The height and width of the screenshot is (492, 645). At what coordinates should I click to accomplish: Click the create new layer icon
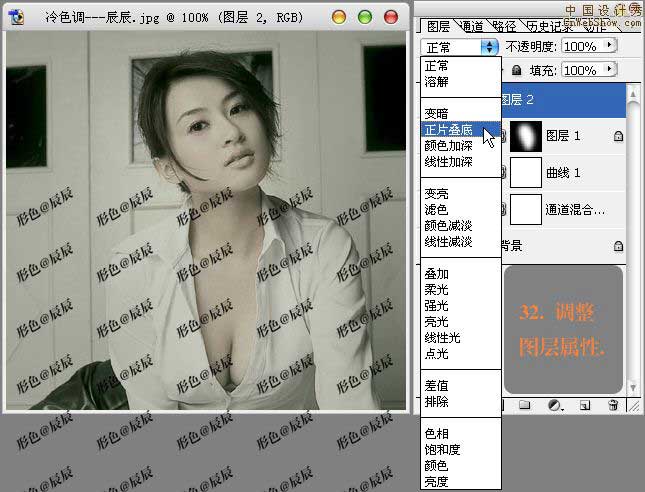click(585, 406)
